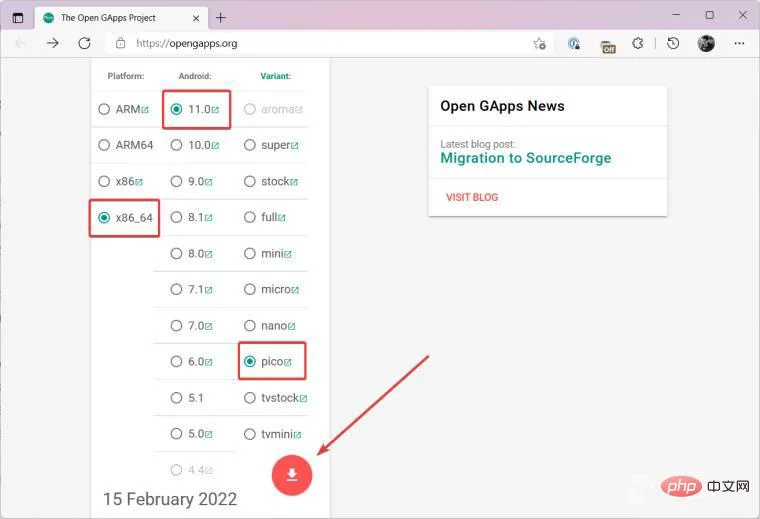Select Android 7.1 radio button
760x519 pixels.
point(176,289)
